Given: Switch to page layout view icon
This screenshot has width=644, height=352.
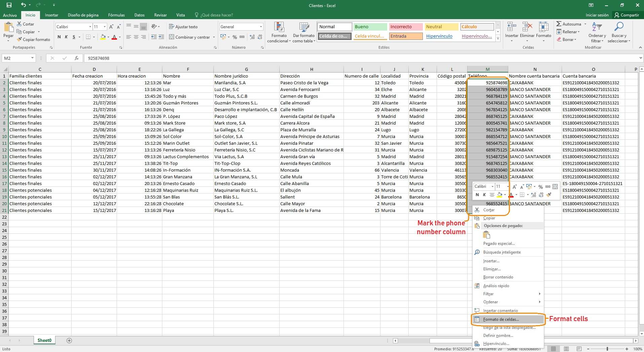Looking at the screenshot, I should pos(566,349).
